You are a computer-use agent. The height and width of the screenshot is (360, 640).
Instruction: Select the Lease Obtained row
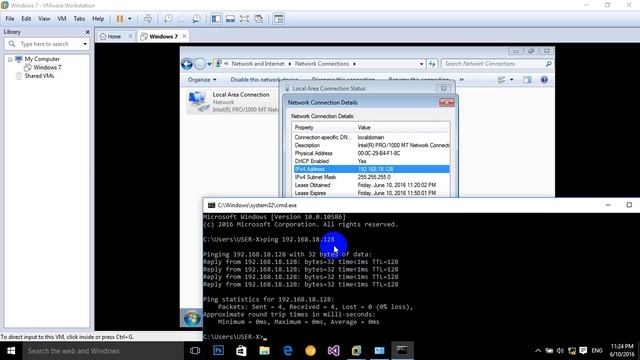tap(371, 185)
